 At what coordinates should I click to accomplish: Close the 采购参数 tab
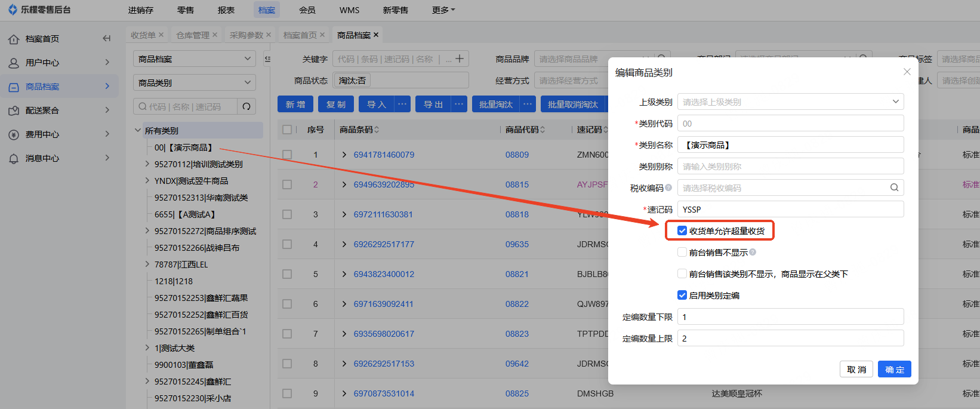coord(269,35)
